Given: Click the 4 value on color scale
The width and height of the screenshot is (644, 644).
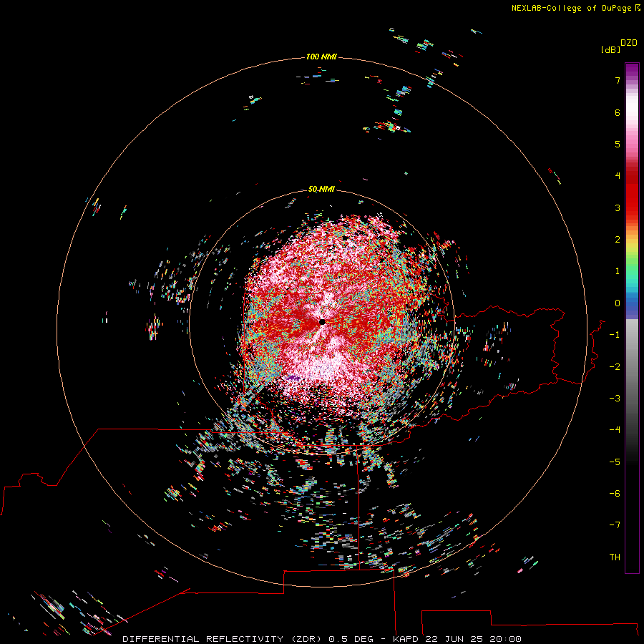Looking at the screenshot, I should pyautogui.click(x=618, y=176).
